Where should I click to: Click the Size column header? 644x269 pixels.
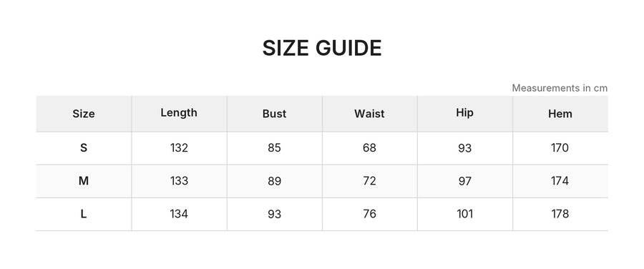(84, 114)
